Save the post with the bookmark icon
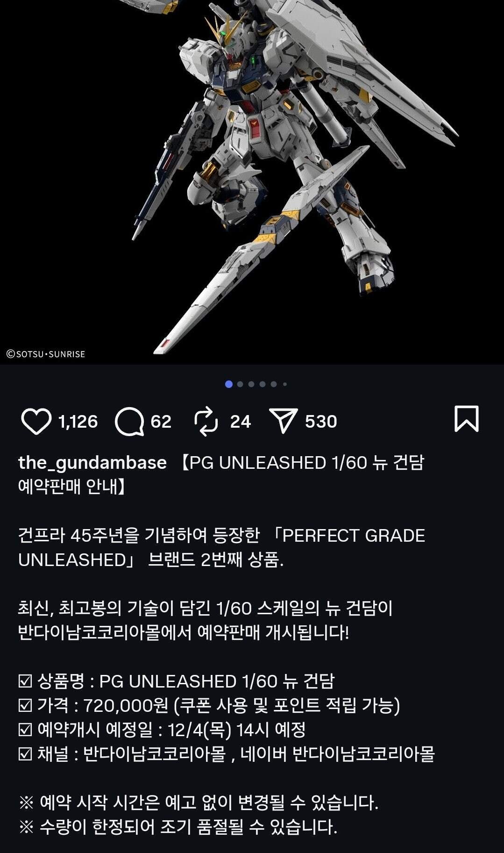This screenshot has height=853, width=504. tap(467, 419)
